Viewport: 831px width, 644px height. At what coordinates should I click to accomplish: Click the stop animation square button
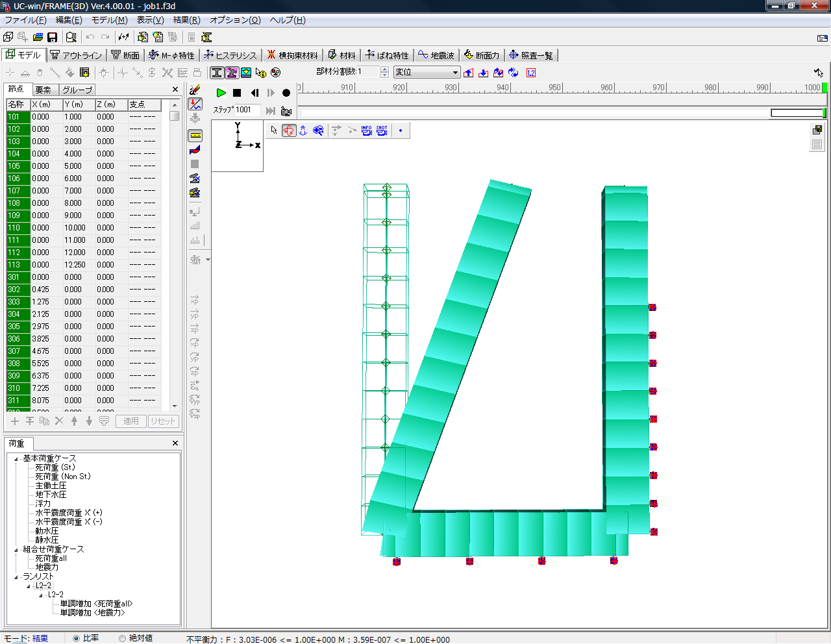coord(237,93)
